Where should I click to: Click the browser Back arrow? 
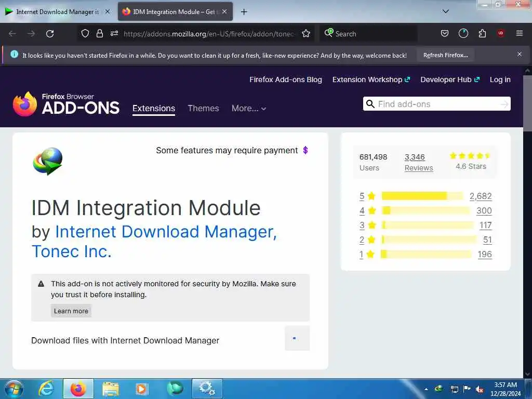click(12, 34)
